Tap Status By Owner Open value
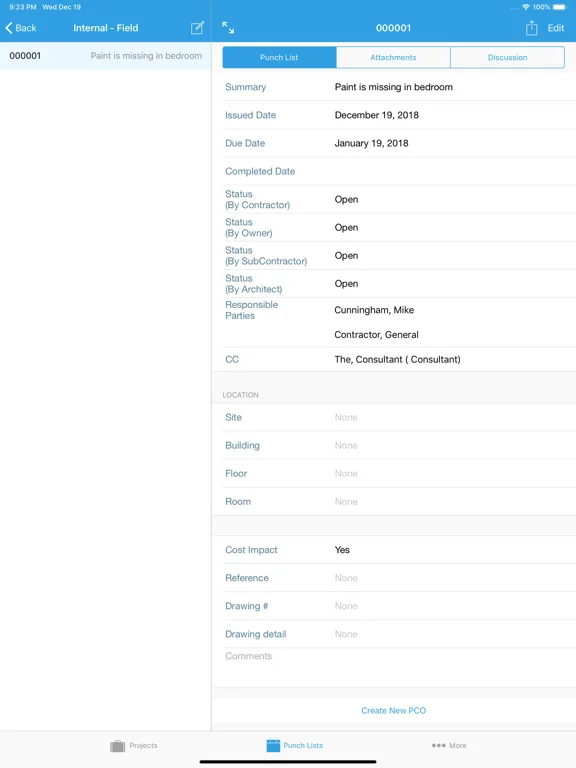Image resolution: width=576 pixels, height=768 pixels. [x=346, y=227]
